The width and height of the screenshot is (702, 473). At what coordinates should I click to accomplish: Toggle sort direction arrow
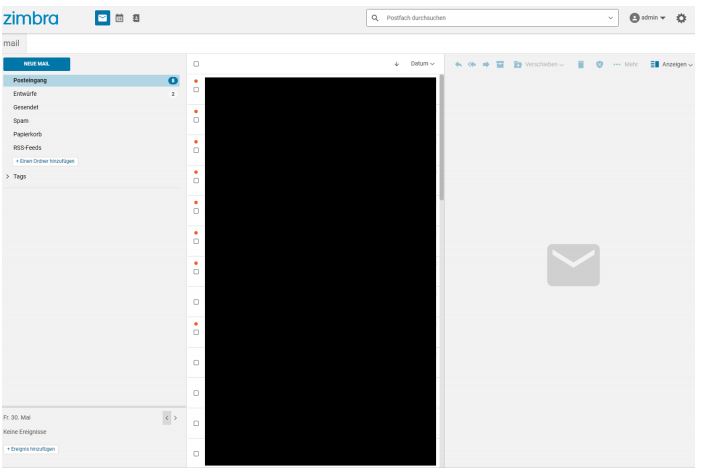397,64
